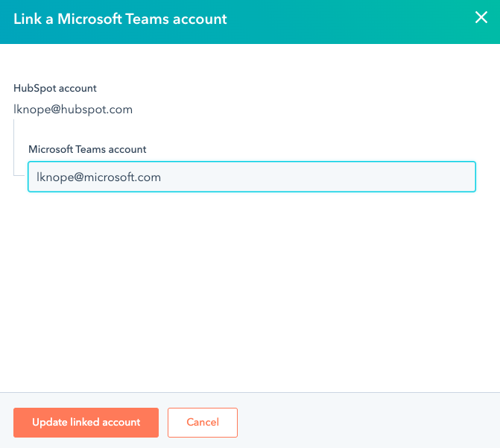Screen dimensions: 500x448
Task: Close the Link a Microsoft Teams account dialog
Action: (x=481, y=18)
